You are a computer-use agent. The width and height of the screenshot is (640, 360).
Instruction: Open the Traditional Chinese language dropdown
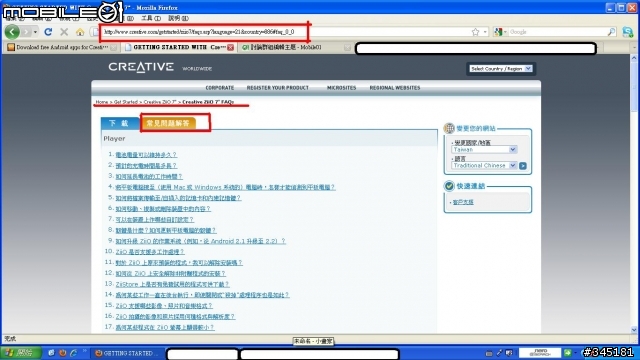click(x=484, y=165)
